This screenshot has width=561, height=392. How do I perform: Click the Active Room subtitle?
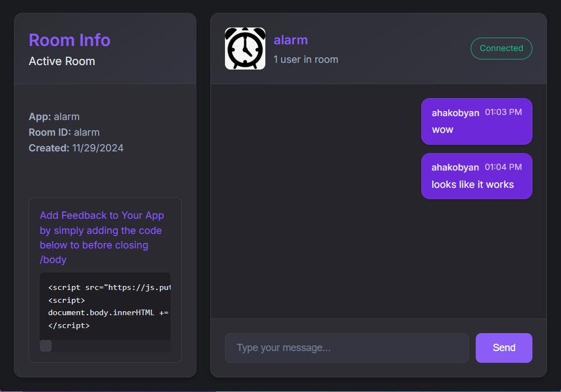[62, 61]
